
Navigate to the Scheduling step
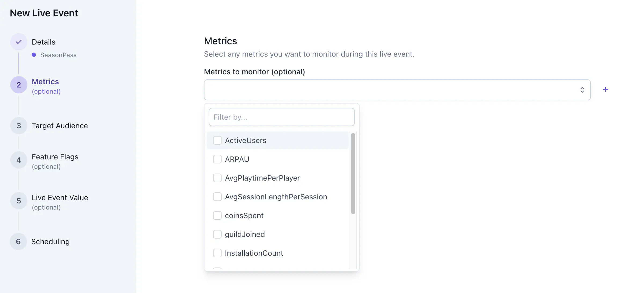pos(51,241)
